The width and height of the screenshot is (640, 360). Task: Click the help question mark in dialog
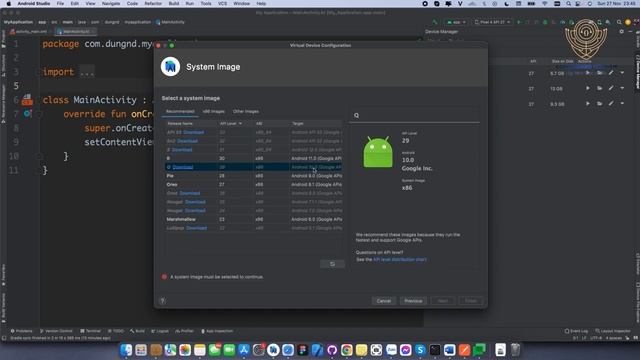pyautogui.click(x=162, y=301)
